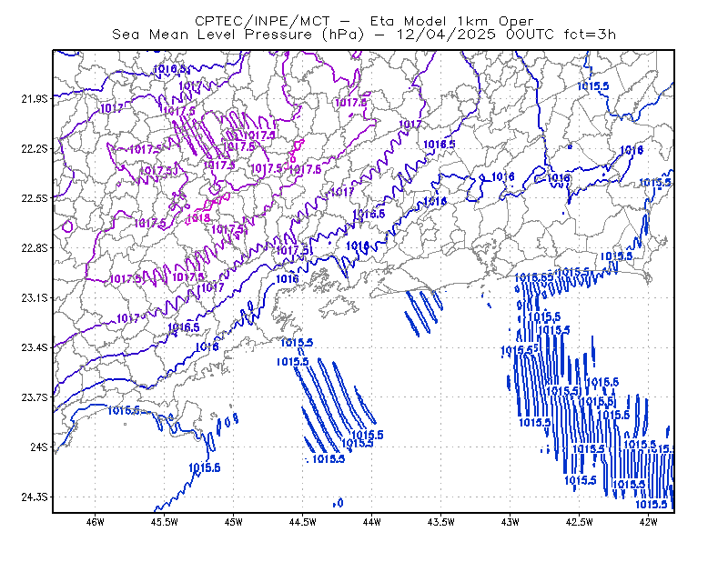Select the 23.1S latitude axis label
The height and width of the screenshot is (562, 728).
(35, 297)
